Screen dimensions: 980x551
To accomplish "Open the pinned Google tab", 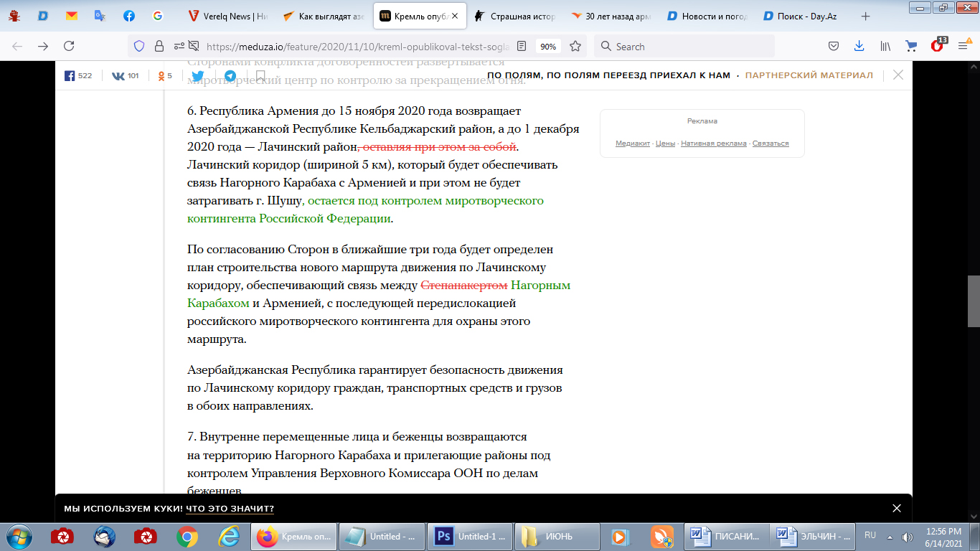I will (x=158, y=16).
